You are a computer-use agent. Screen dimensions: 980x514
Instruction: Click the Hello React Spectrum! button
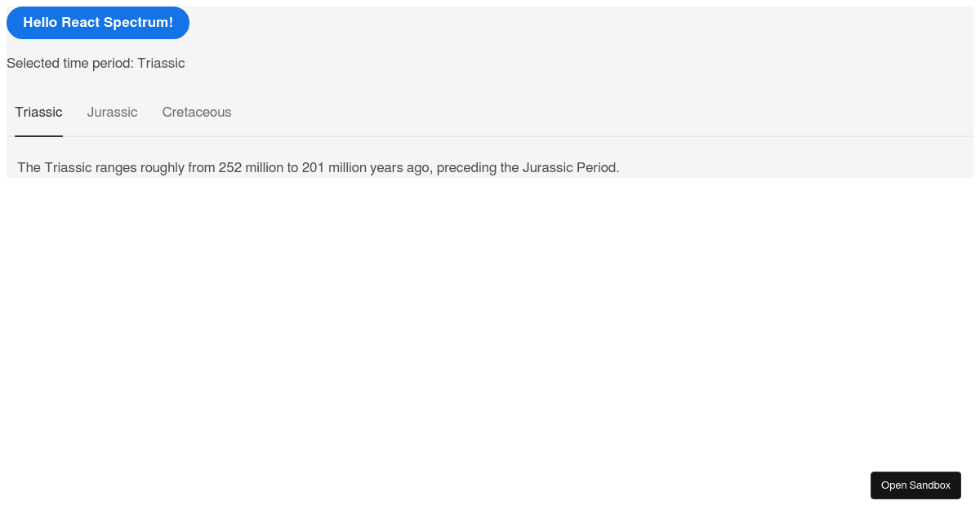[x=98, y=23]
